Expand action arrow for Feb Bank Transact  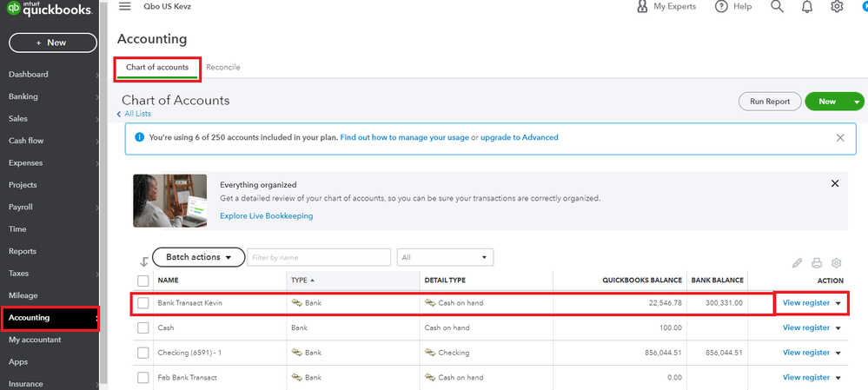(x=838, y=378)
